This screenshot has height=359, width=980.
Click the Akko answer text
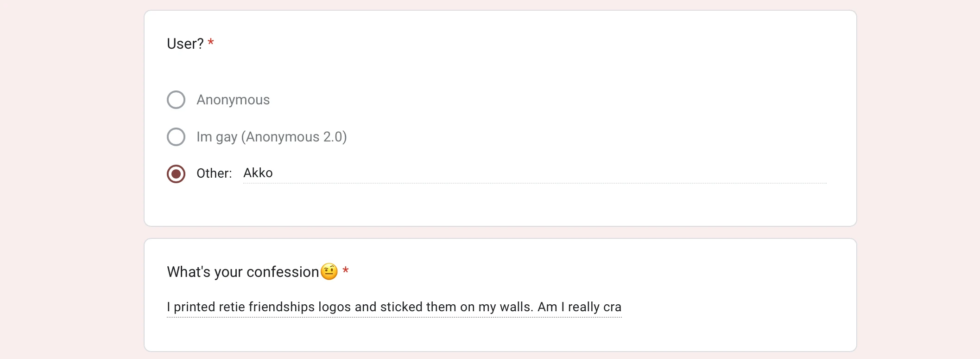click(x=258, y=173)
